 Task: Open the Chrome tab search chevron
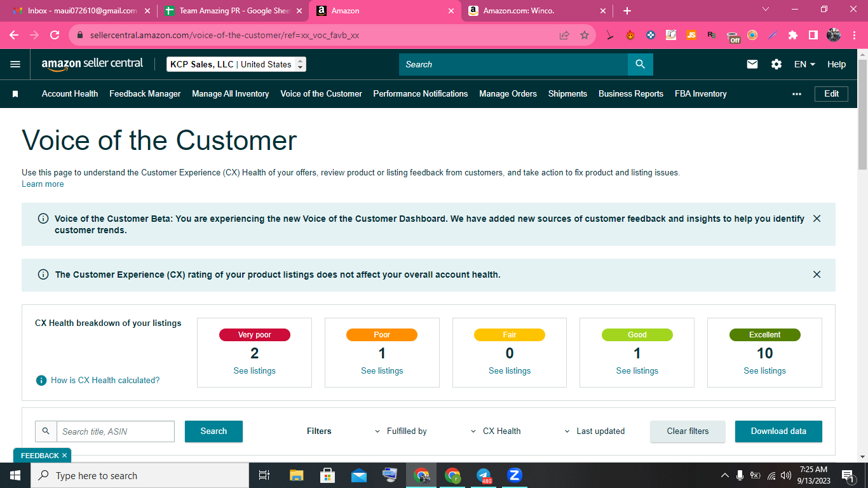click(x=766, y=10)
